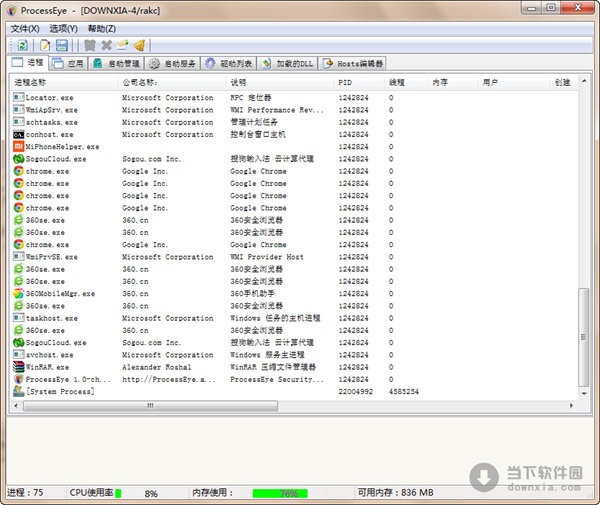
Task: Open the 文件(X) menu
Action: click(x=25, y=29)
